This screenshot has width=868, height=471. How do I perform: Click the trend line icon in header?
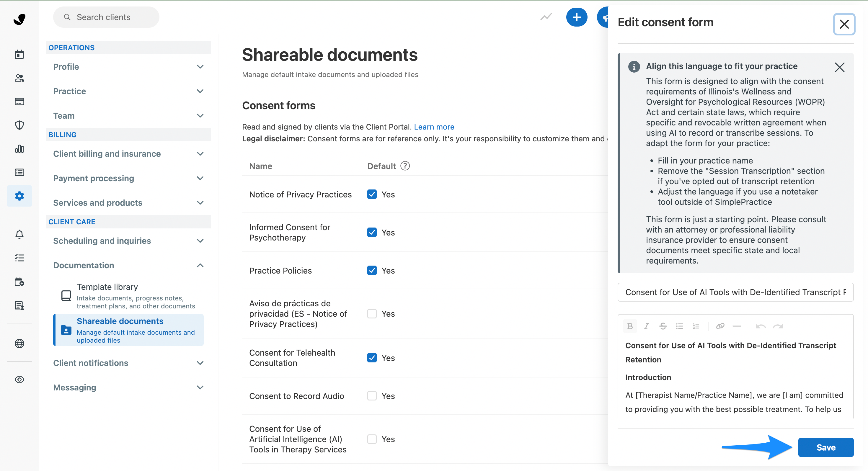[x=546, y=17]
